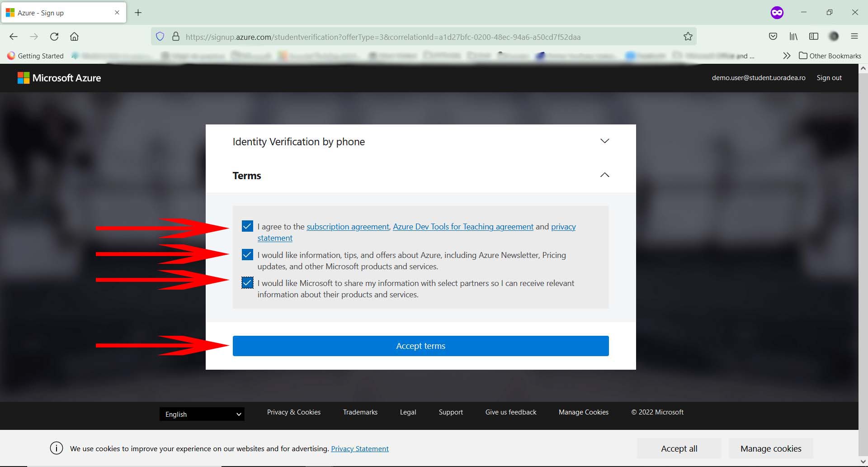Reload the current page
868x467 pixels.
tap(54, 37)
